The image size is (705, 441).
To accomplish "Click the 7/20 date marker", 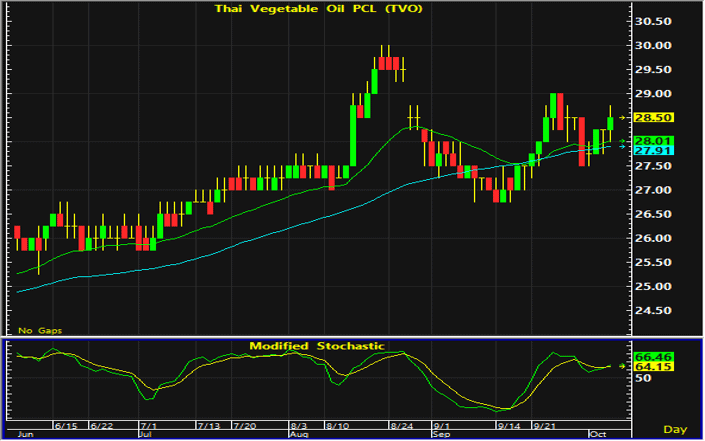I will coord(245,425).
